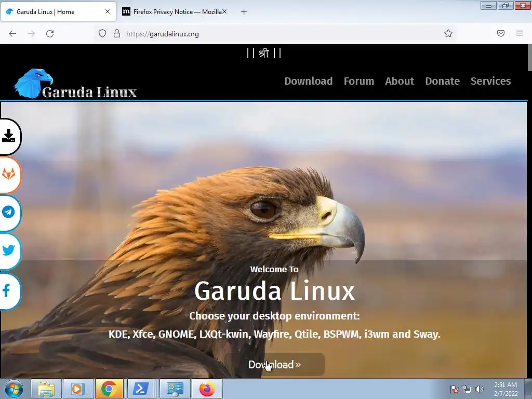Go back with the browser back arrow
532x399 pixels.
[x=12, y=34]
